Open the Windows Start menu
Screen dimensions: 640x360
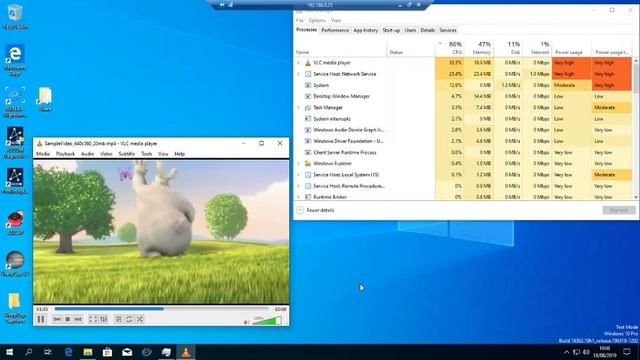pyautogui.click(x=9, y=352)
